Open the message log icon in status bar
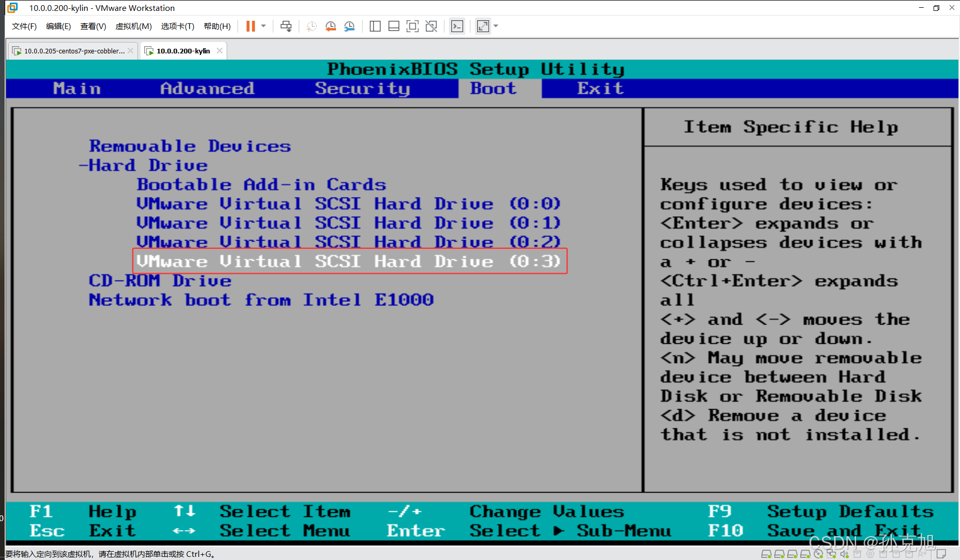Viewport: 960px width, 560px height. (x=941, y=554)
